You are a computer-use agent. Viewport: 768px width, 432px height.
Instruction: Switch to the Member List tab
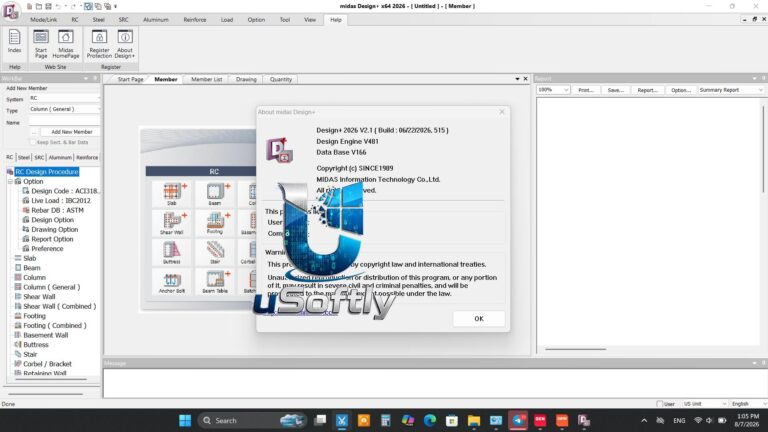(207, 79)
